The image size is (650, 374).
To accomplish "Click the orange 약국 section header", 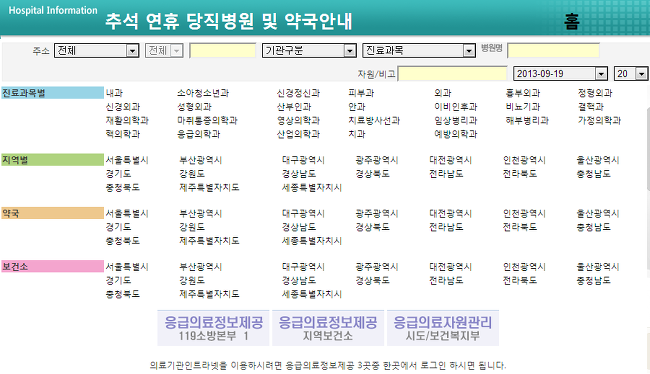I will (52, 214).
